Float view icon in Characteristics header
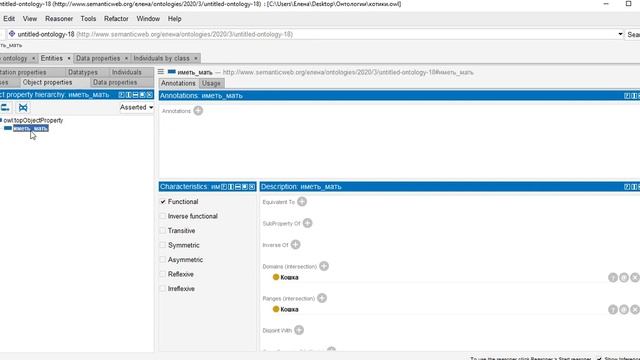Screen dimensions: 640x360 click(x=245, y=187)
